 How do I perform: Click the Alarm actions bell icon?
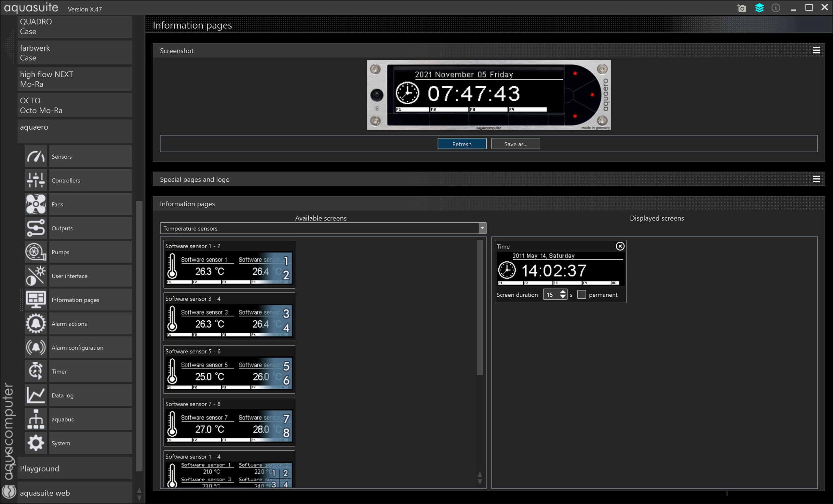pyautogui.click(x=35, y=324)
